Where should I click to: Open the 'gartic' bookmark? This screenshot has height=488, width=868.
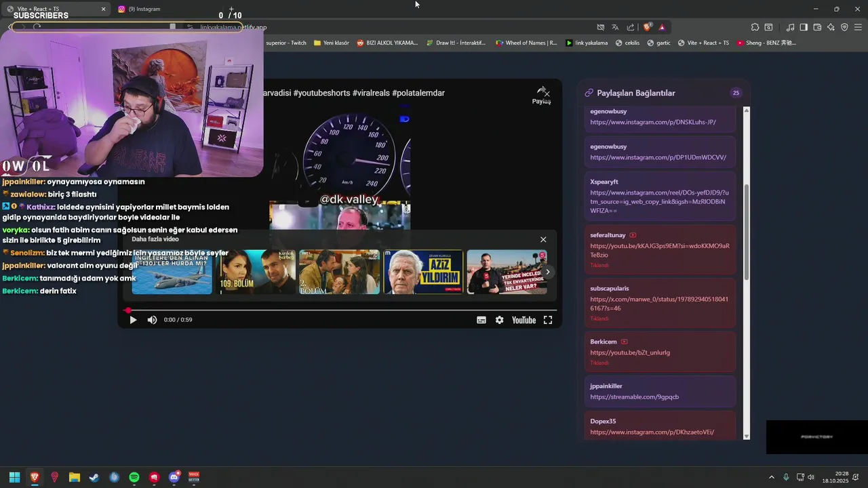point(659,43)
